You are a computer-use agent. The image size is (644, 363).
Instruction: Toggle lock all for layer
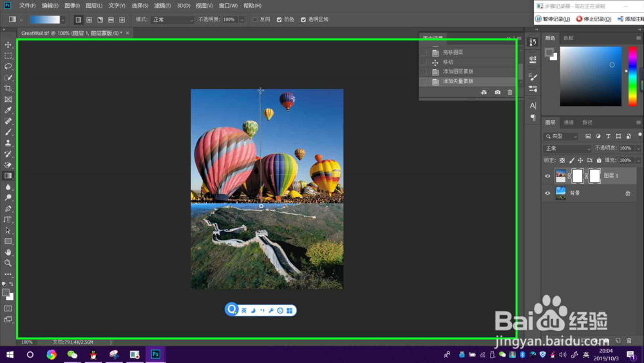(599, 161)
